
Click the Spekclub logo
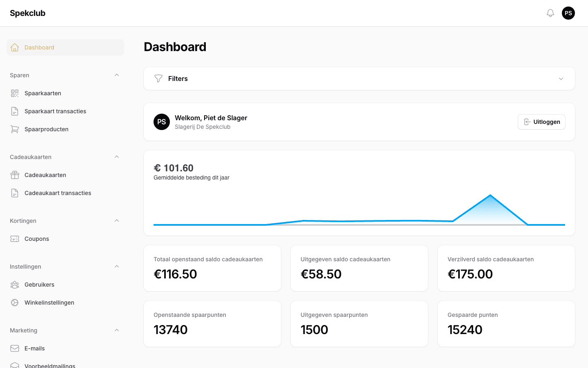point(28,13)
